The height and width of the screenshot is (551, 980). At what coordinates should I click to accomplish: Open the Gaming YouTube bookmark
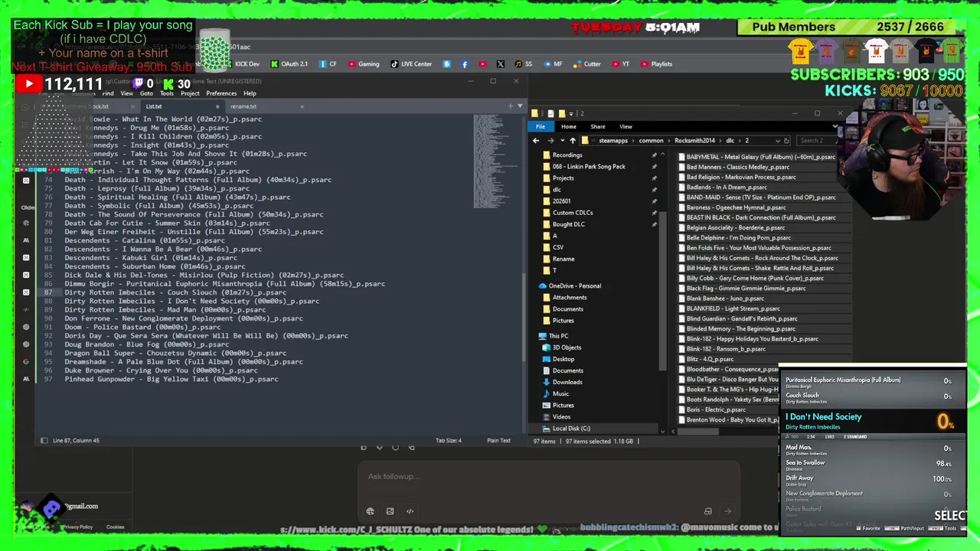[364, 64]
